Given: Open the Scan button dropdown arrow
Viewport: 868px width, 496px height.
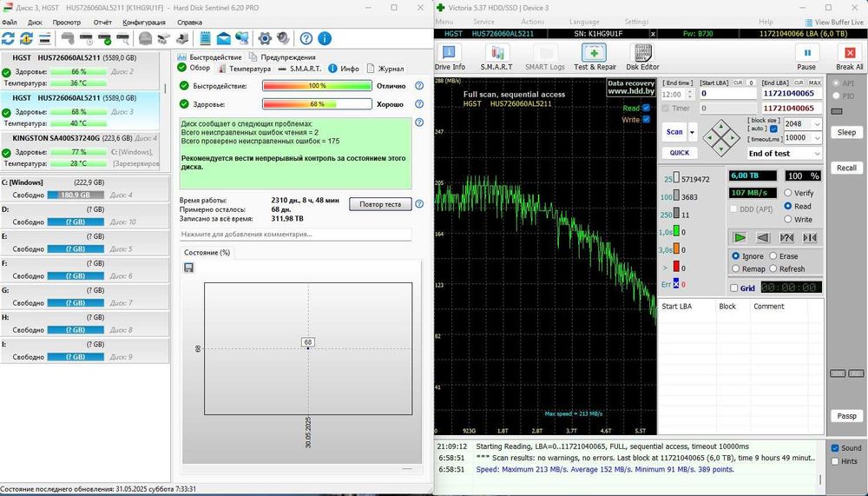Looking at the screenshot, I should point(691,133).
